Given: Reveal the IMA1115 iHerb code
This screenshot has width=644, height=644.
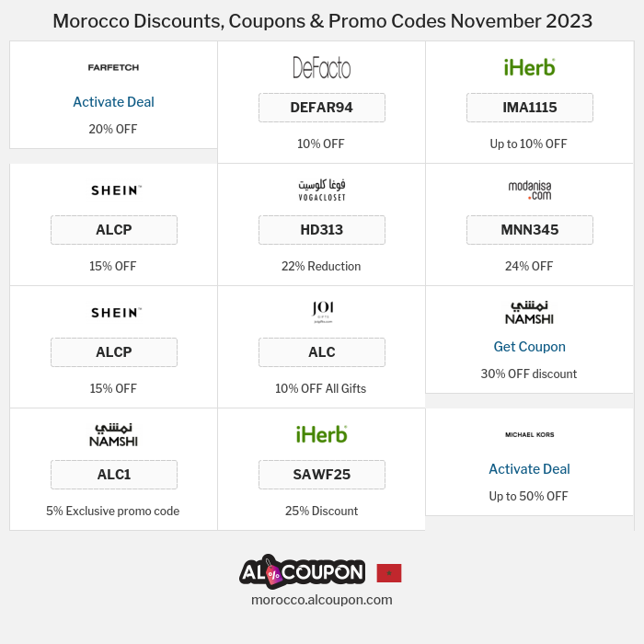Looking at the screenshot, I should pyautogui.click(x=529, y=108).
